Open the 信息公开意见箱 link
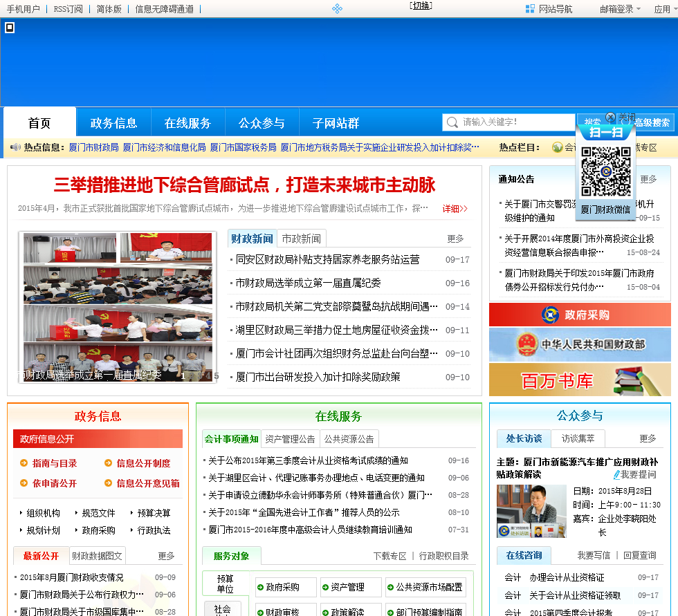 pos(148,483)
